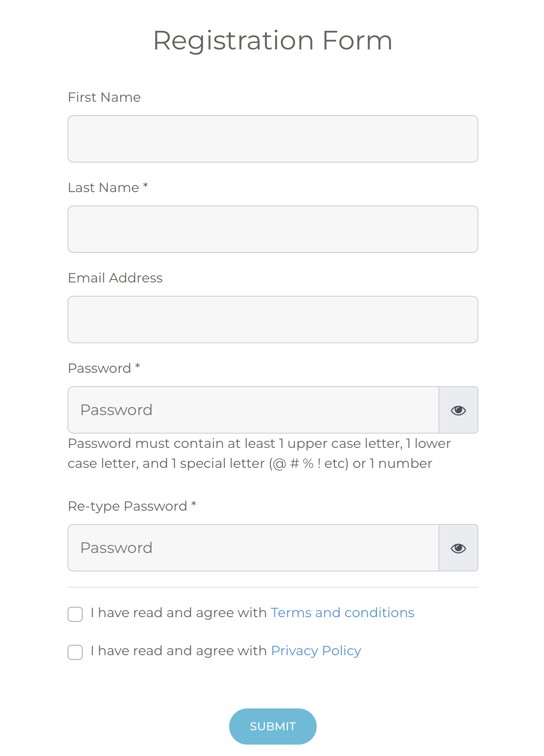Select the Email Address input field
544x756 pixels.
(x=273, y=320)
